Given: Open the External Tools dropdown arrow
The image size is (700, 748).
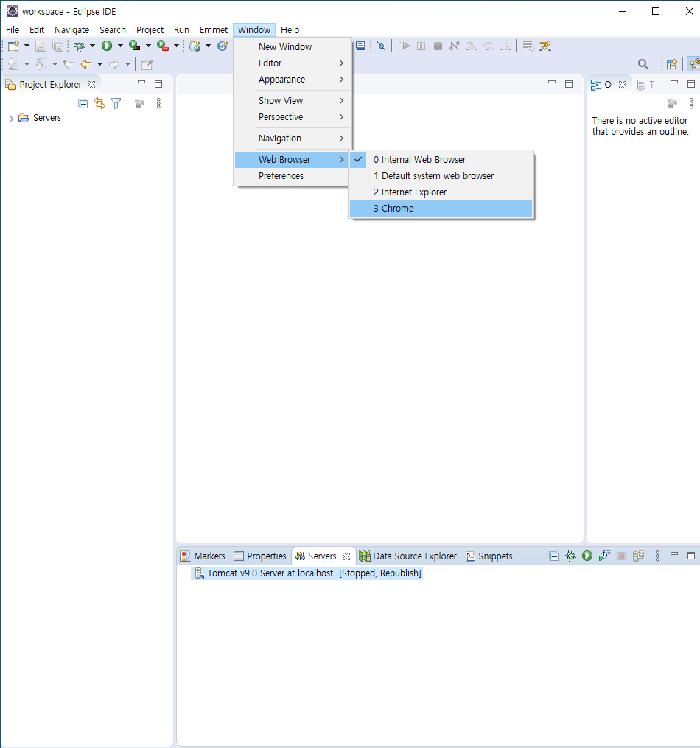Looking at the screenshot, I should (x=176, y=46).
